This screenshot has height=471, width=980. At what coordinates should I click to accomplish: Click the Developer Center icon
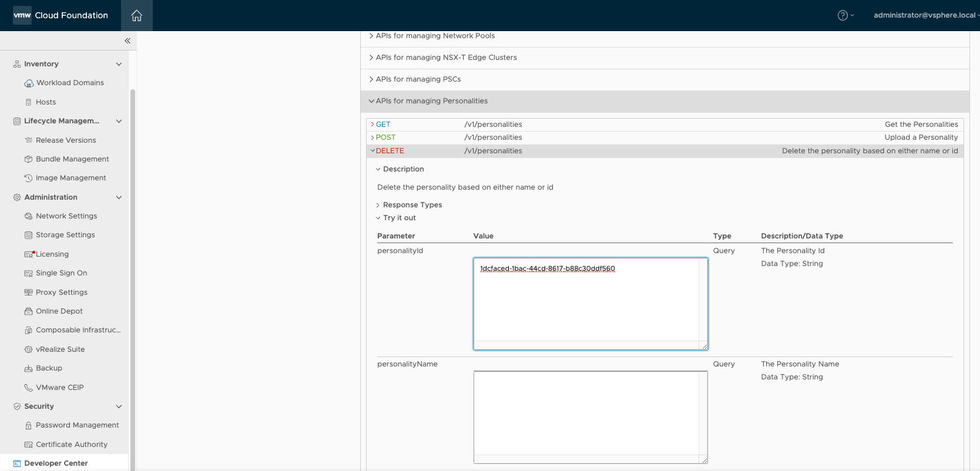[17, 463]
